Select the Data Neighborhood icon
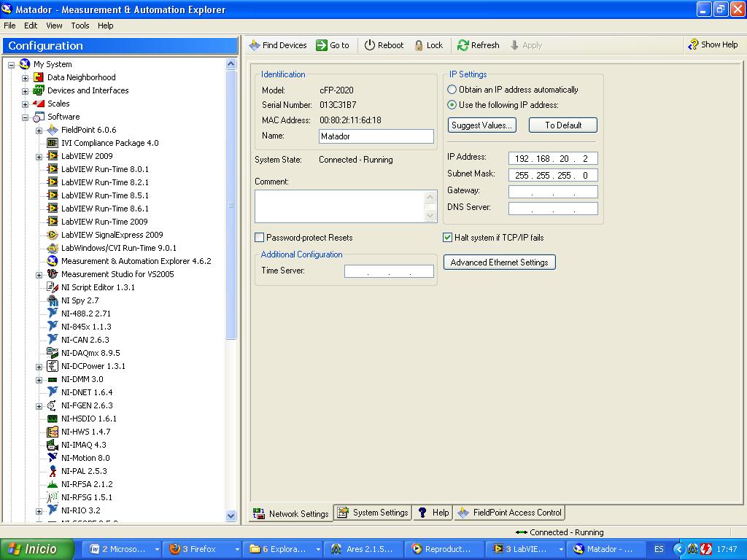The height and width of the screenshot is (560, 747). [39, 77]
